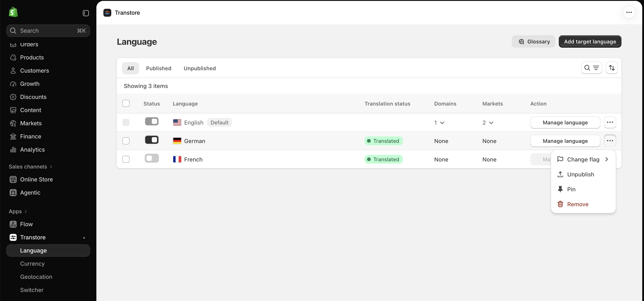Click the Transtore app icon in header
644x301 pixels.
click(x=107, y=13)
